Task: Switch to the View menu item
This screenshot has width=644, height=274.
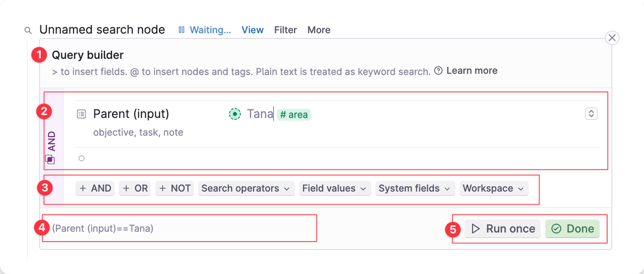Action: (253, 30)
